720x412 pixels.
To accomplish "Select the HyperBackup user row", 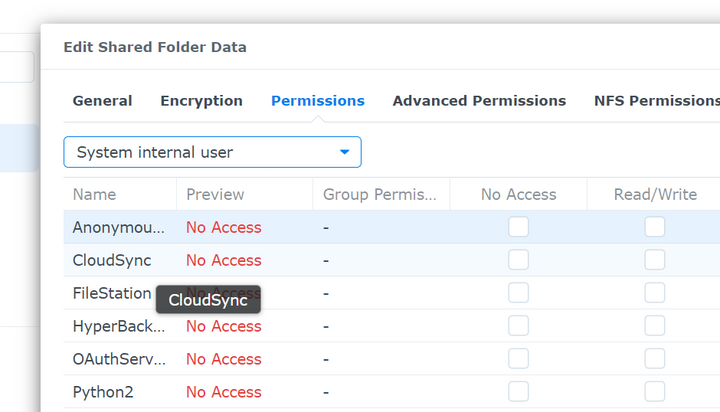I will [119, 326].
